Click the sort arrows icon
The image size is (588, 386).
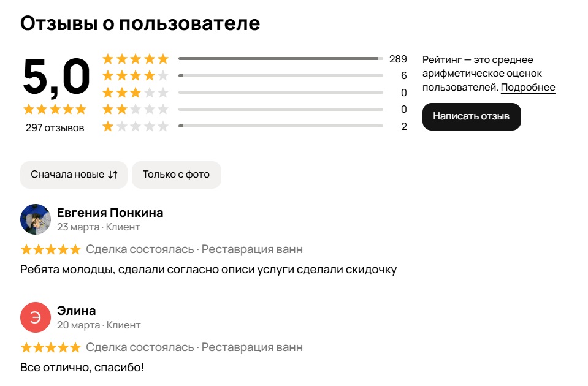[112, 175]
